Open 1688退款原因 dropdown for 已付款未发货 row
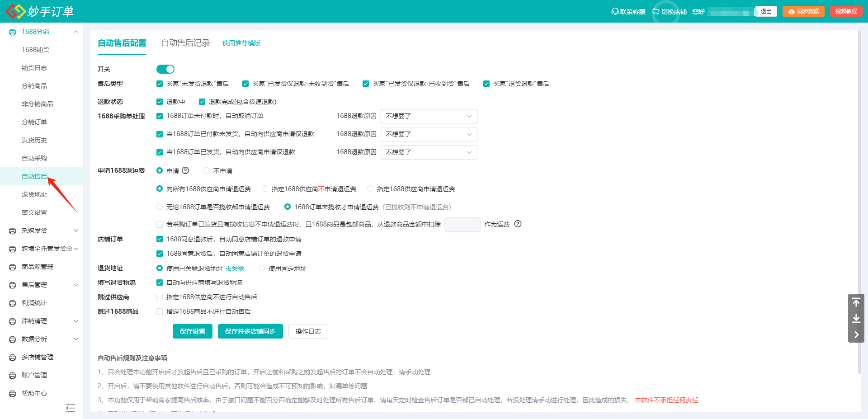 coord(429,134)
